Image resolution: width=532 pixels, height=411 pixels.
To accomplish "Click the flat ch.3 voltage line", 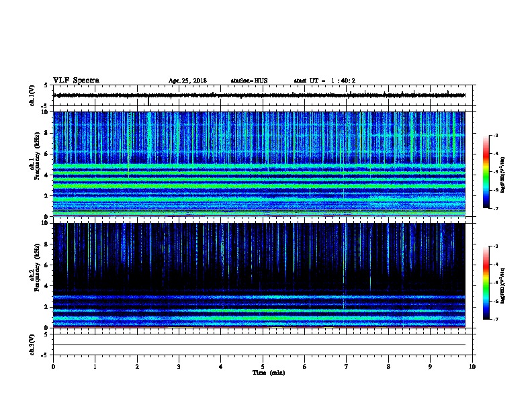I will click(x=259, y=345).
